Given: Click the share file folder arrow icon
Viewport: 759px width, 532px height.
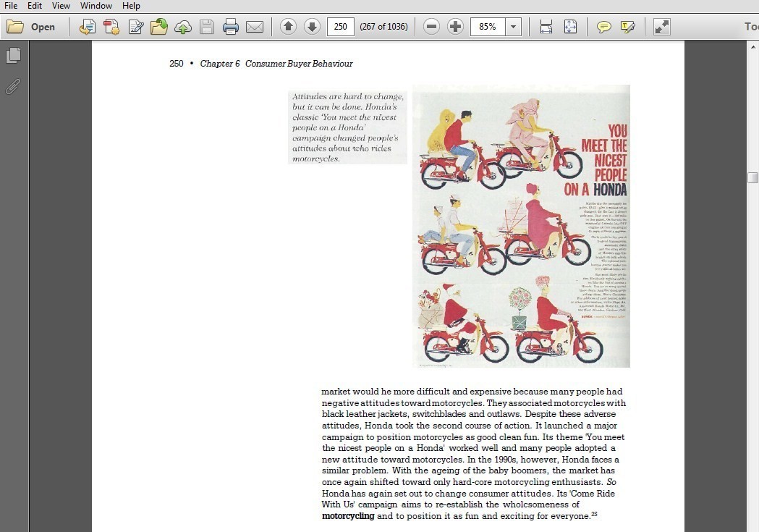Looking at the screenshot, I should tap(158, 27).
